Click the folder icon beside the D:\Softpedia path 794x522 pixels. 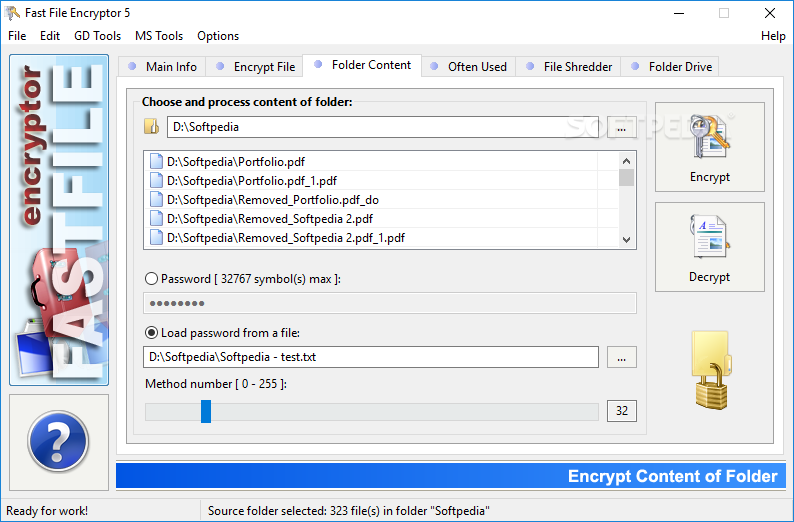pos(151,127)
